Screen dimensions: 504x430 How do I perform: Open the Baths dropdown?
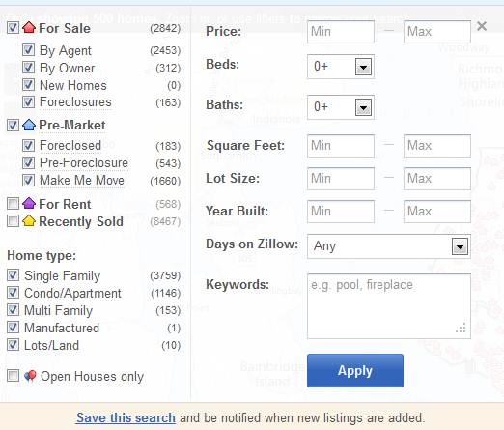click(363, 107)
